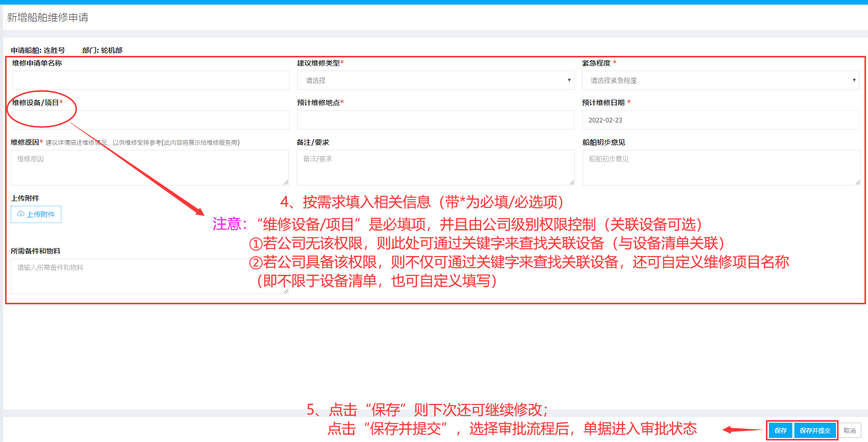Open the 建议维修类型 dropdown
Image resolution: width=868 pixels, height=442 pixels.
(x=436, y=80)
